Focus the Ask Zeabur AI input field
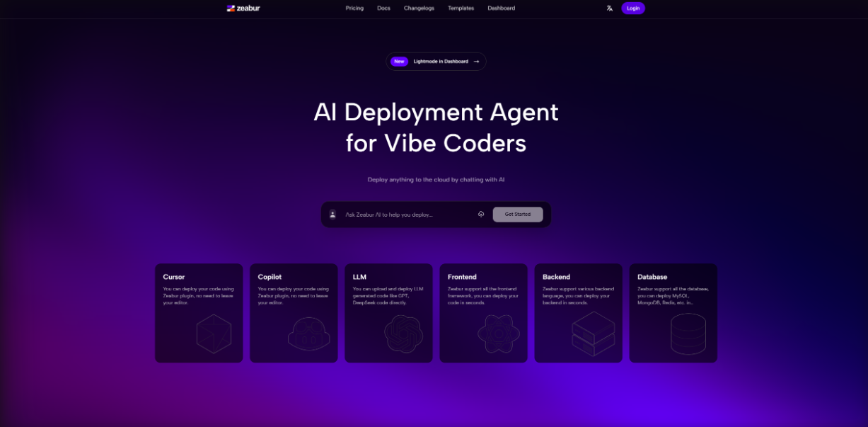 (407, 215)
